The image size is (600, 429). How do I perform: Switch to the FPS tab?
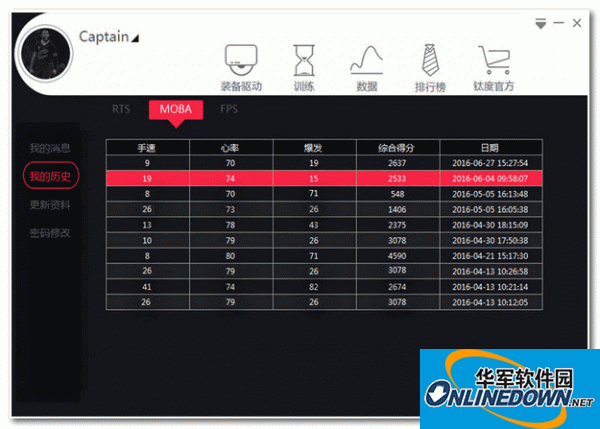(229, 109)
